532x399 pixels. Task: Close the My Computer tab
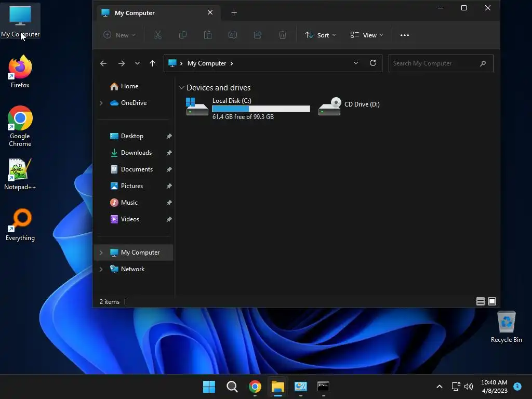tap(210, 12)
